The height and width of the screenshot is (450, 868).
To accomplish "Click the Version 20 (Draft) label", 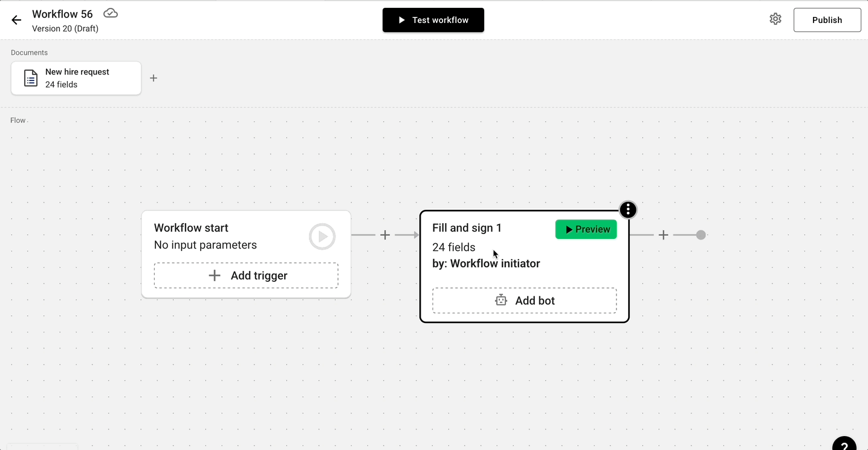I will tap(65, 28).
